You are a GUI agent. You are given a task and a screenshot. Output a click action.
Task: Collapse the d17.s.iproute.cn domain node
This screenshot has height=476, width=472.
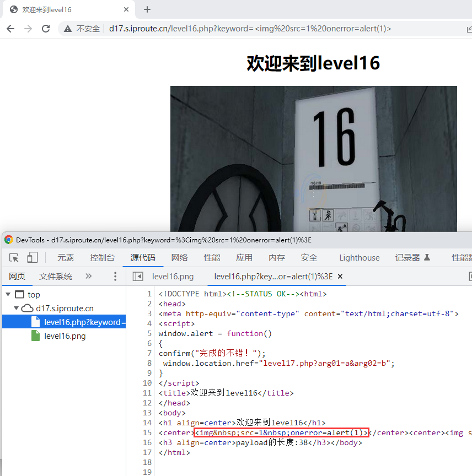(17, 309)
